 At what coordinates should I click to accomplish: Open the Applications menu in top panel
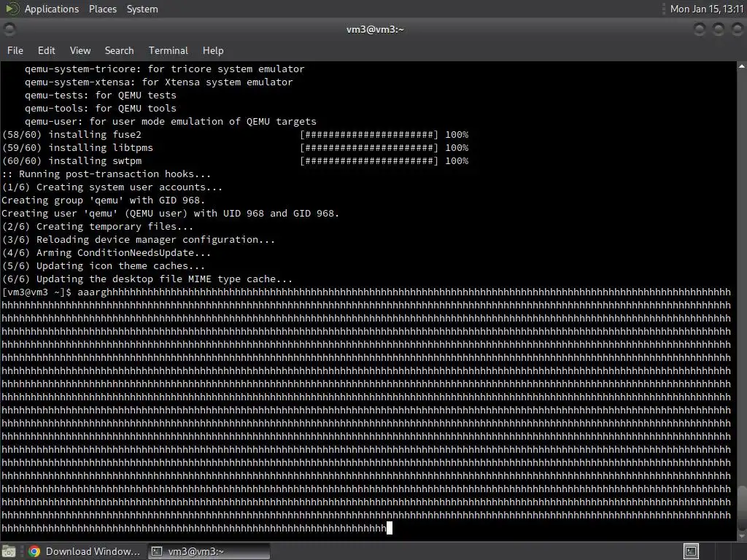click(x=52, y=9)
